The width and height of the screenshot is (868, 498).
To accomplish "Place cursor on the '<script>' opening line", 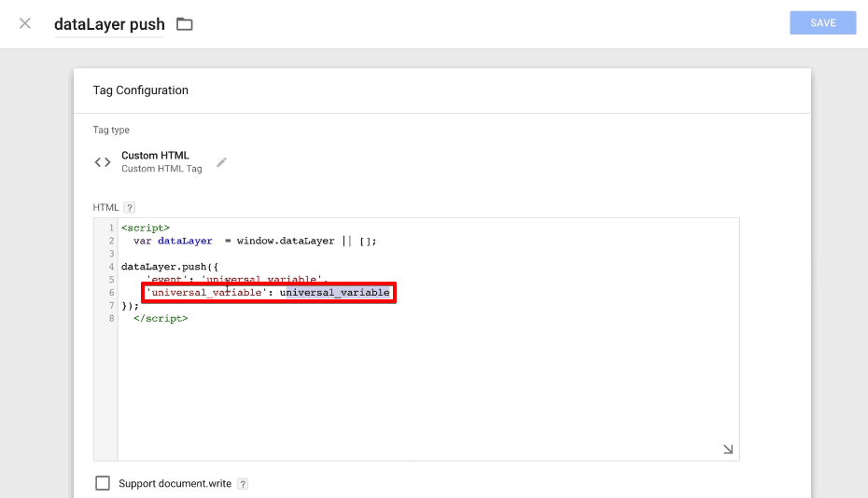I will coord(146,228).
